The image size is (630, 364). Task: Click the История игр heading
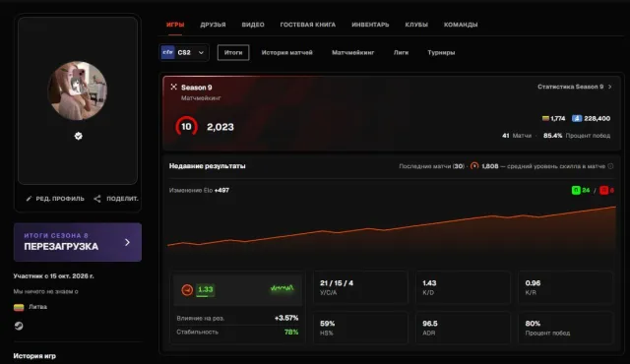[34, 355]
